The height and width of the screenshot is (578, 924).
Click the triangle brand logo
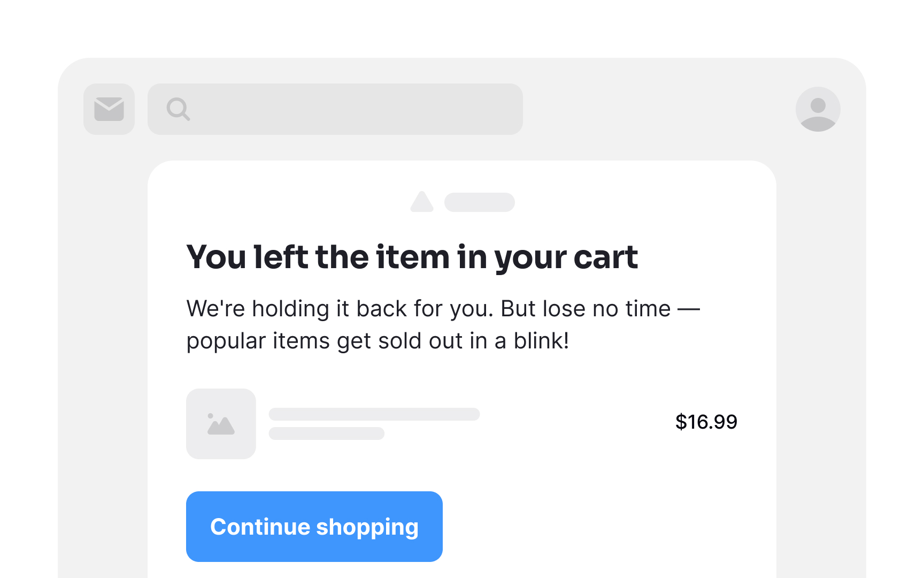[422, 202]
